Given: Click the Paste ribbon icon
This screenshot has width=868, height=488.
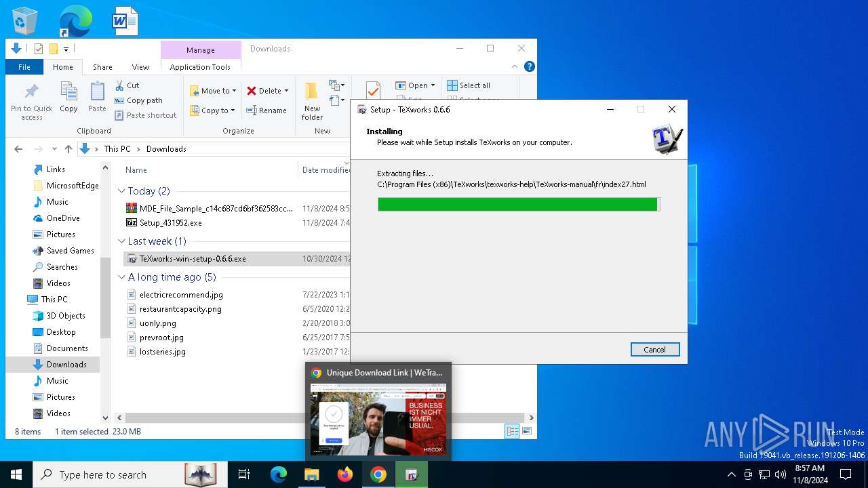Looking at the screenshot, I should coord(97,97).
